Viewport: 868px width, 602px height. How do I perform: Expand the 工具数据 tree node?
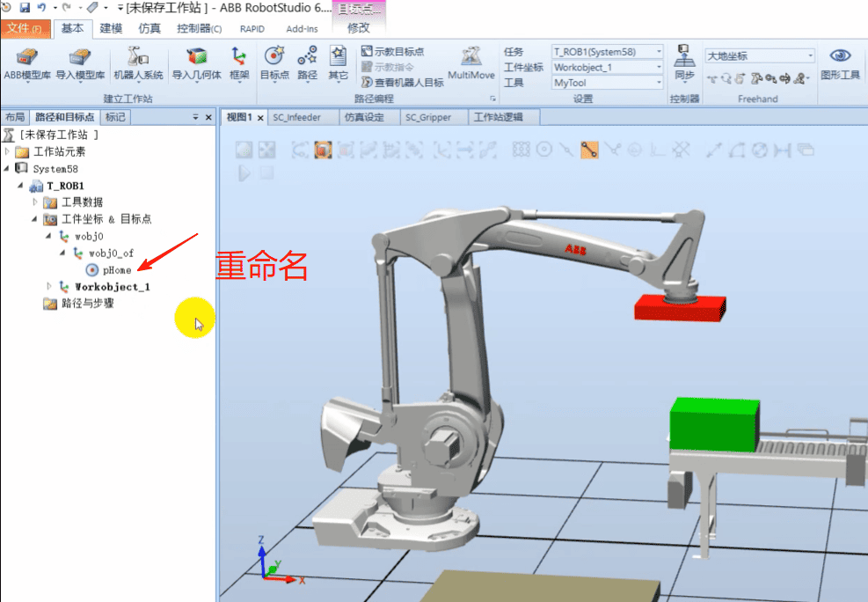(35, 202)
